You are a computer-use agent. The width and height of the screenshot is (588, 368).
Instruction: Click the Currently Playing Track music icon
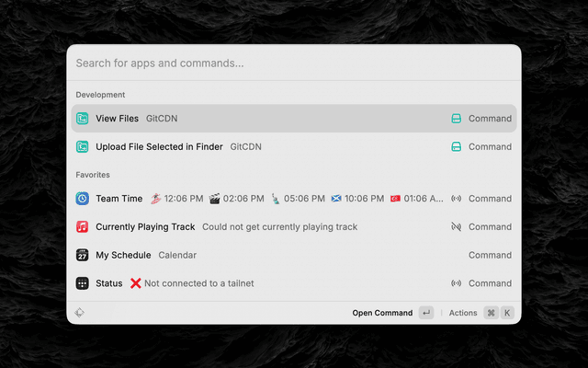[83, 226]
